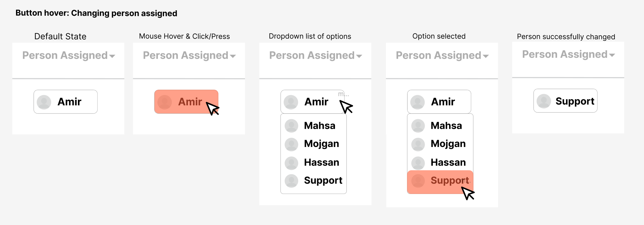644x225 pixels.
Task: Toggle Person Assigned caret in Person successfully changed panel
Action: (x=612, y=55)
